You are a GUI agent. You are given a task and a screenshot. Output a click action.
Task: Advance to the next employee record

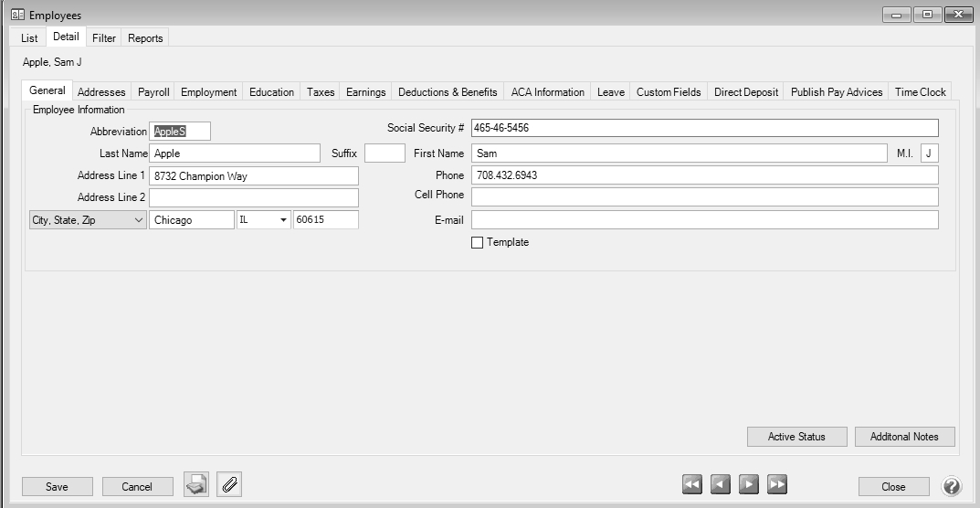pyautogui.click(x=749, y=485)
